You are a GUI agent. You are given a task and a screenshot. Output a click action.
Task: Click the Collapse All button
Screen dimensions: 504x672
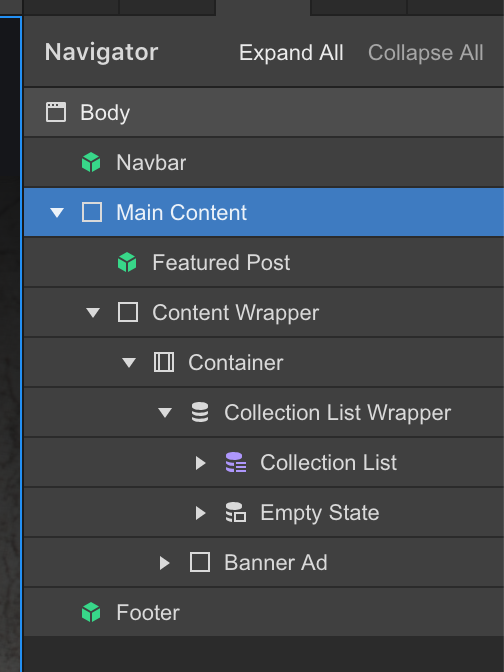click(x=426, y=53)
